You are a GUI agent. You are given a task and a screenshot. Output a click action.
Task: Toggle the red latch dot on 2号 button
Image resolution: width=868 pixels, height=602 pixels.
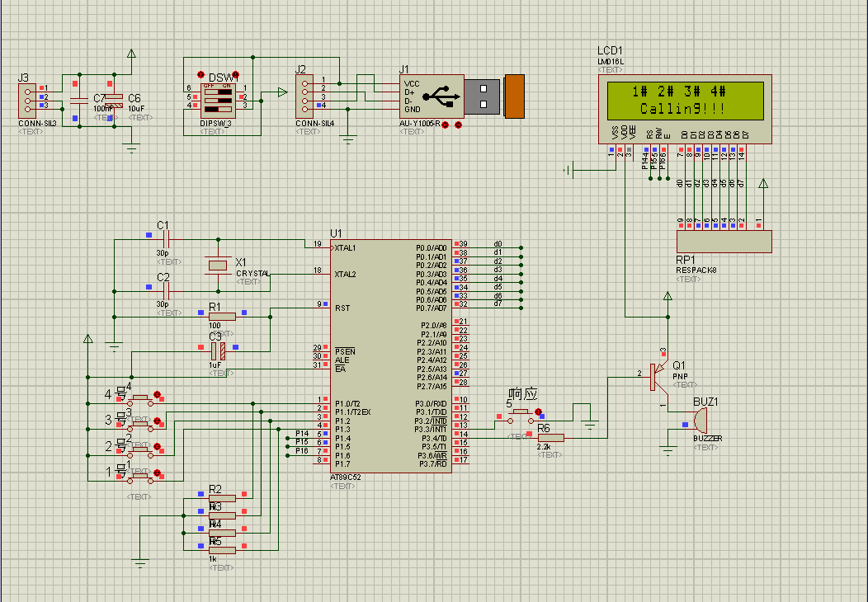(x=158, y=446)
